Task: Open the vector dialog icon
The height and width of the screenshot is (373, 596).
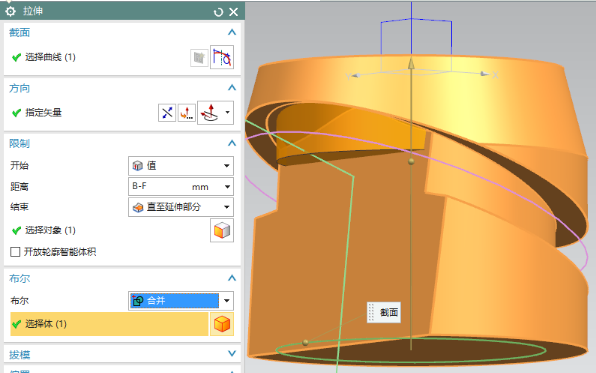Action: pyautogui.click(x=187, y=113)
